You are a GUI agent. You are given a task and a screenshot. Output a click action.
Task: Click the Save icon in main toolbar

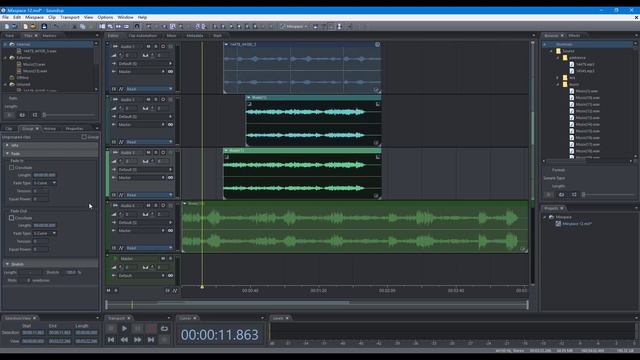click(x=44, y=27)
